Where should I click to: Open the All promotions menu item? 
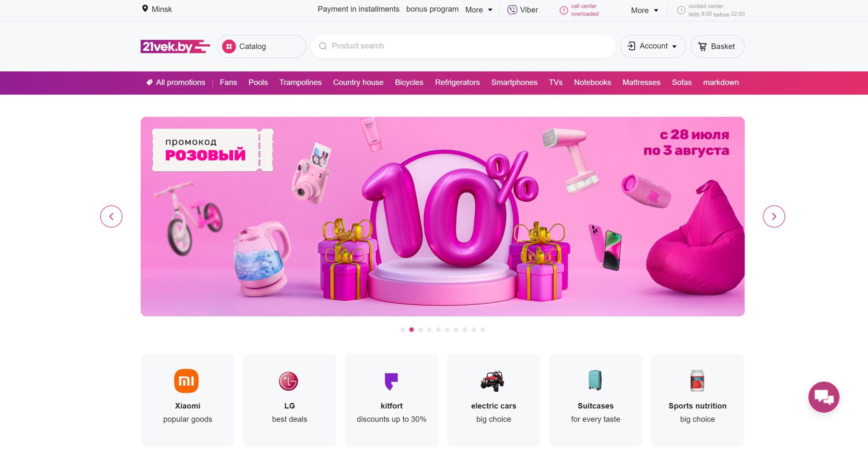176,83
